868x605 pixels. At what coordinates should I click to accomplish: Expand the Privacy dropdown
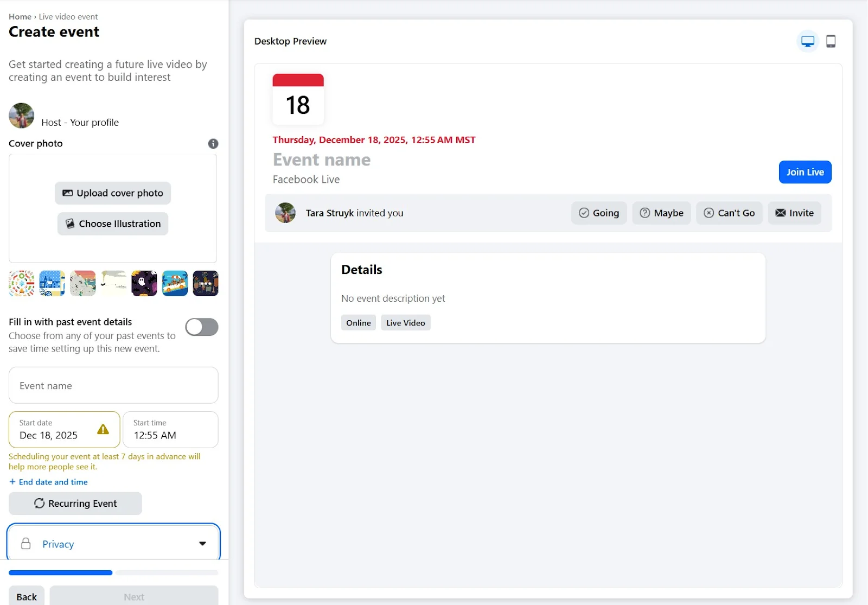coord(113,543)
